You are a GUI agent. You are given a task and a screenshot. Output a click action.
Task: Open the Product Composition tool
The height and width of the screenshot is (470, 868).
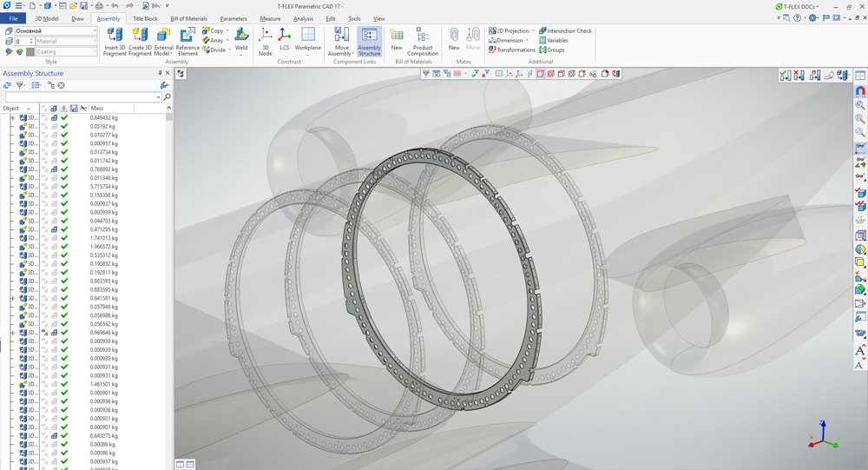[423, 41]
